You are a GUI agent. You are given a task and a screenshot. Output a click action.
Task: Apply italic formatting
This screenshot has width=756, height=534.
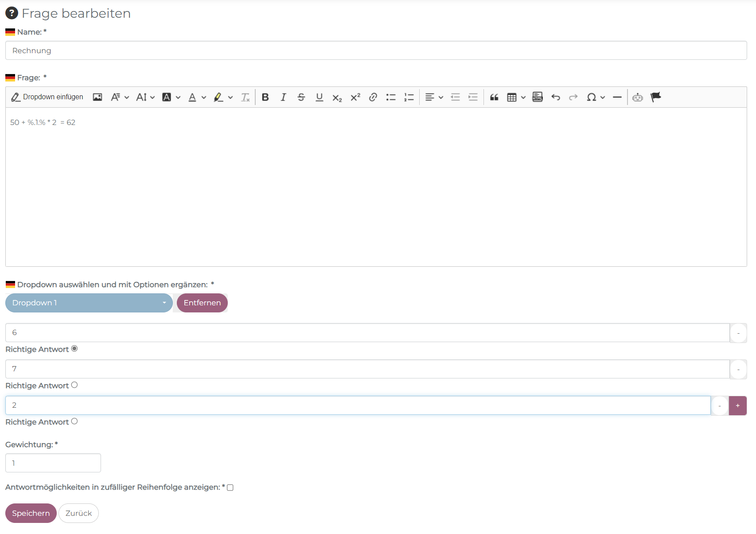point(283,97)
